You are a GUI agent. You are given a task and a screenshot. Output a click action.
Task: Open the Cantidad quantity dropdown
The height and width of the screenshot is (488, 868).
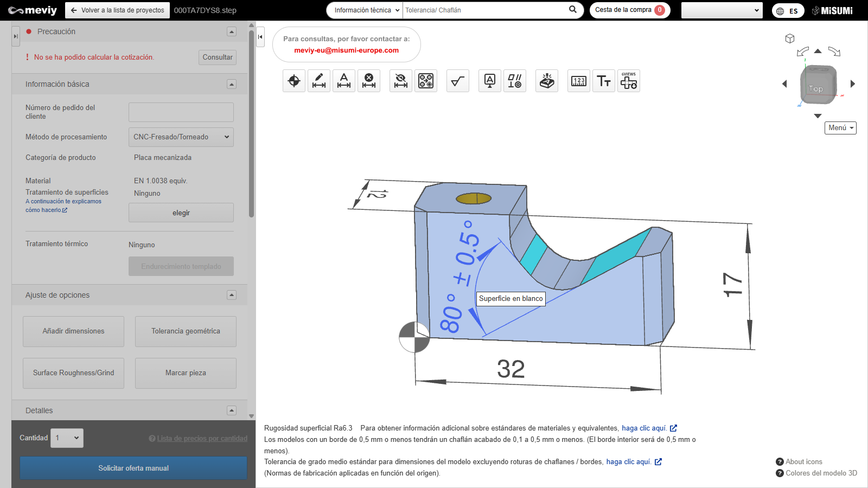click(68, 438)
